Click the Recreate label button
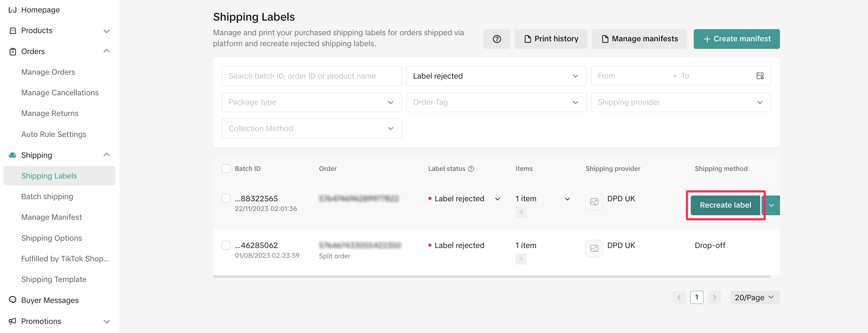The image size is (868, 333). click(725, 205)
